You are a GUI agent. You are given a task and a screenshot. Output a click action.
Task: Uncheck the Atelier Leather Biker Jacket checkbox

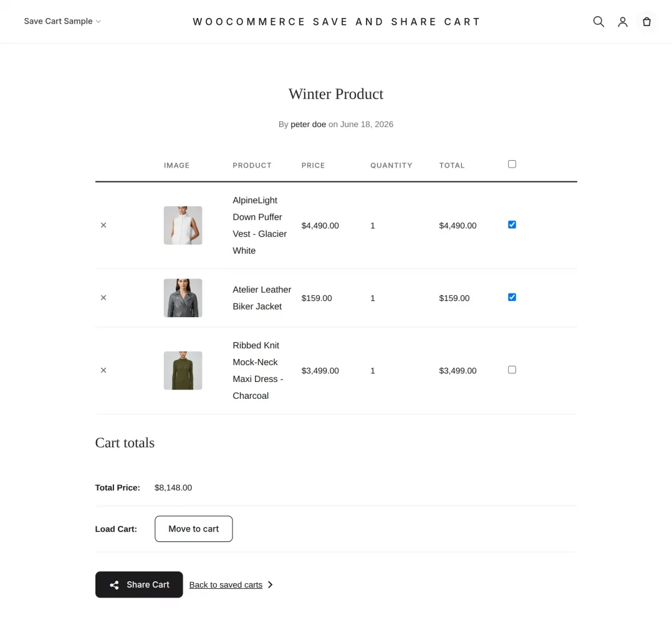click(x=512, y=297)
